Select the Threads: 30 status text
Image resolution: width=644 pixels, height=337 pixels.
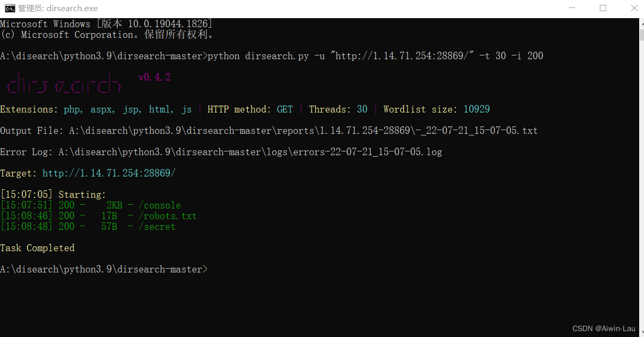338,109
